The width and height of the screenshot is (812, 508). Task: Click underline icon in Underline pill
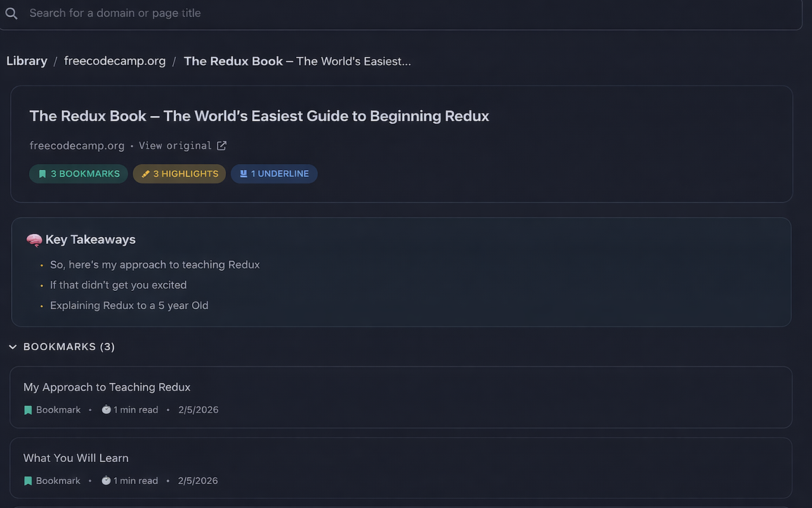click(x=243, y=174)
